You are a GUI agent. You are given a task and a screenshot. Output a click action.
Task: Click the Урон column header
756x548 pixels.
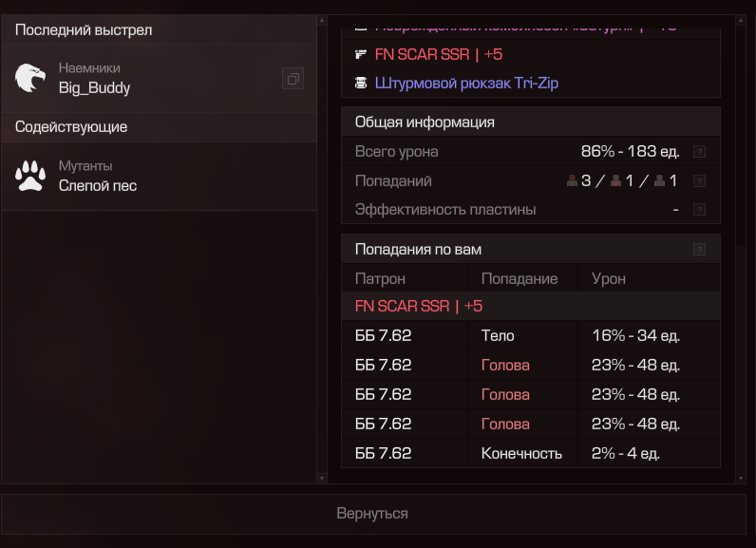click(609, 278)
